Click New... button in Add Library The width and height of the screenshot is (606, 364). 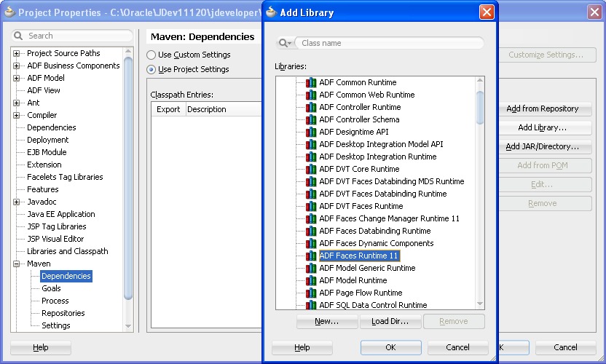327,321
